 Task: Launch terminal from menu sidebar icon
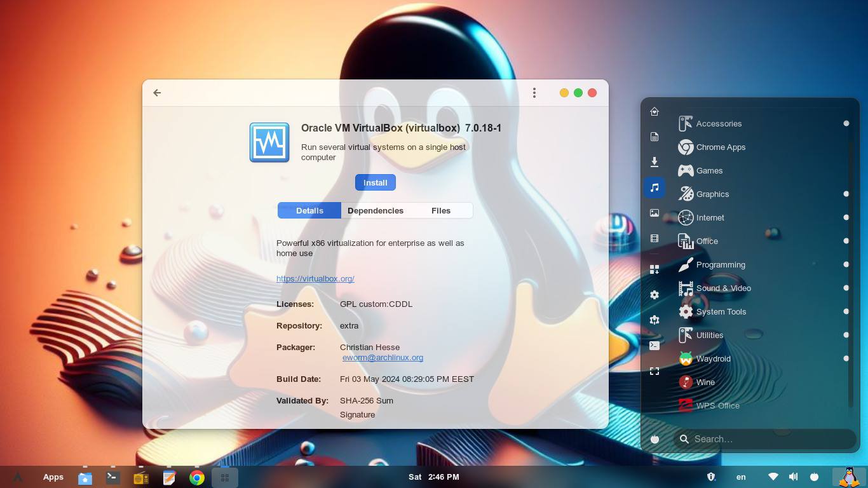(x=654, y=346)
